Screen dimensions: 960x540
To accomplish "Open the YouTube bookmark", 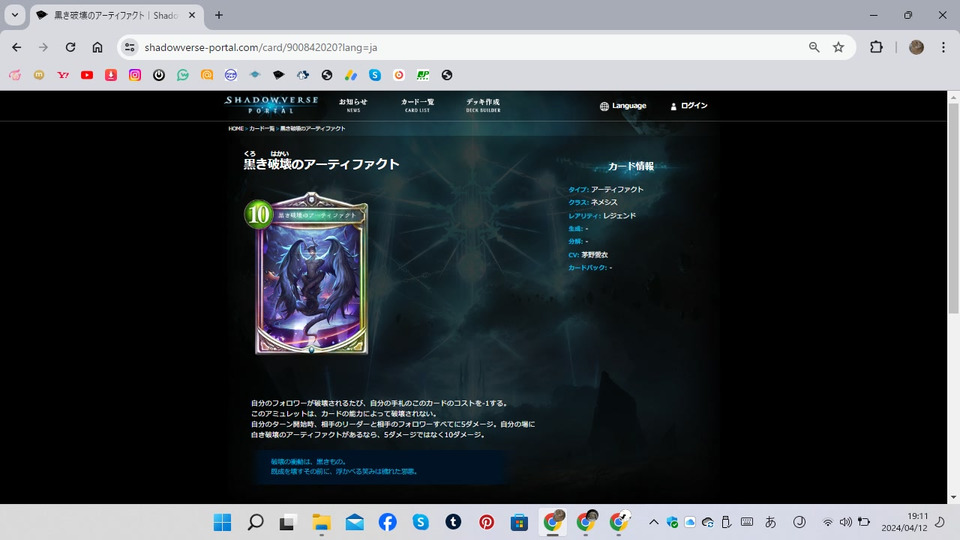I will pyautogui.click(x=87, y=75).
